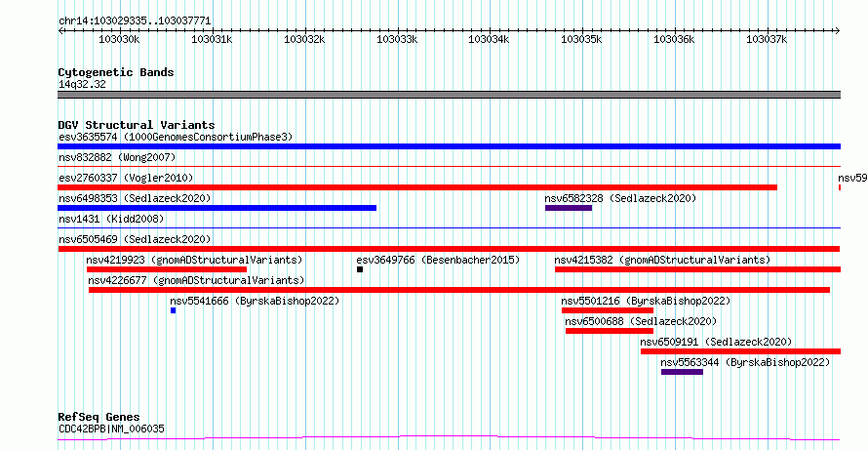Click the nsv832882 thin red line

click(x=449, y=166)
